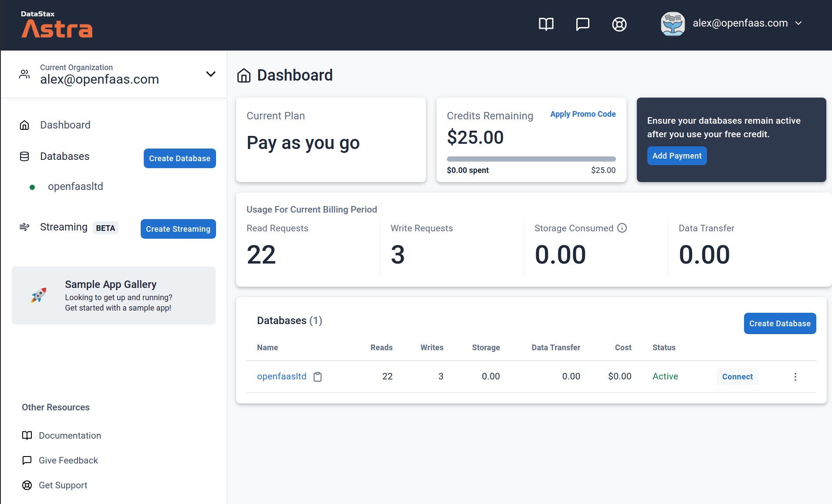Click Other Resources heading
This screenshot has height=504, width=832.
point(56,407)
